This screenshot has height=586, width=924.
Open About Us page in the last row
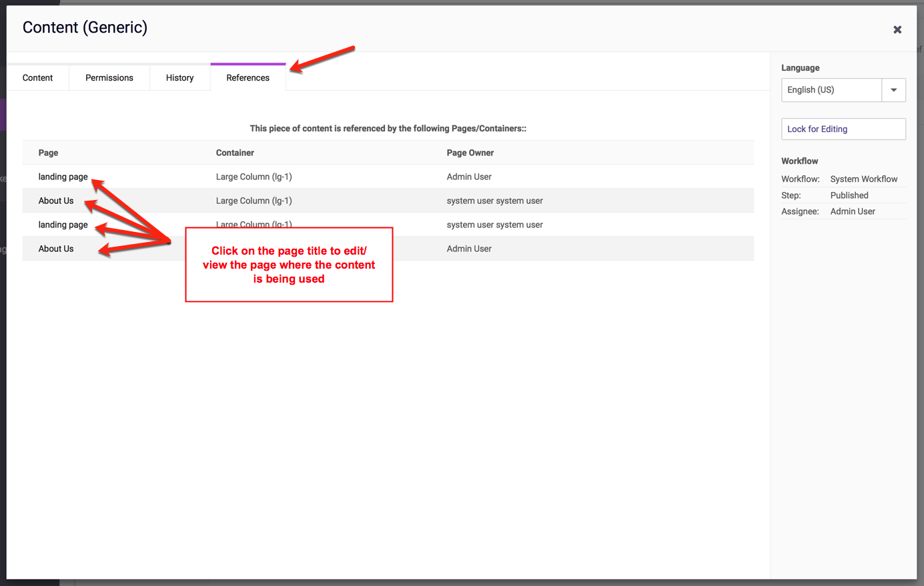click(56, 249)
